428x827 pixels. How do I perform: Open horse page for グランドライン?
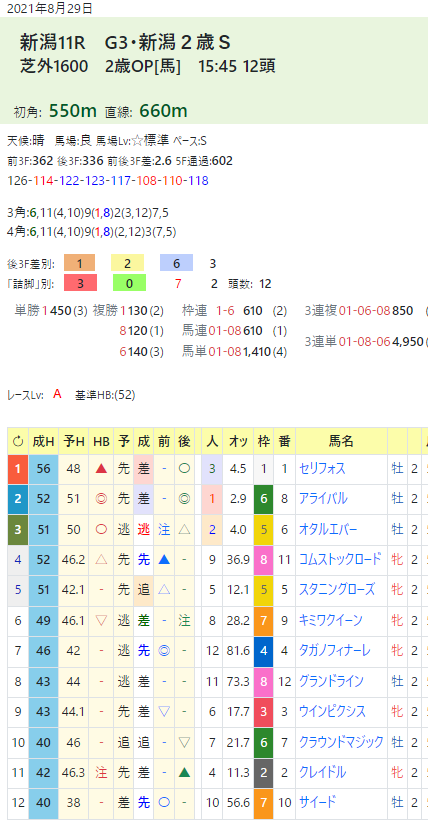[331, 681]
